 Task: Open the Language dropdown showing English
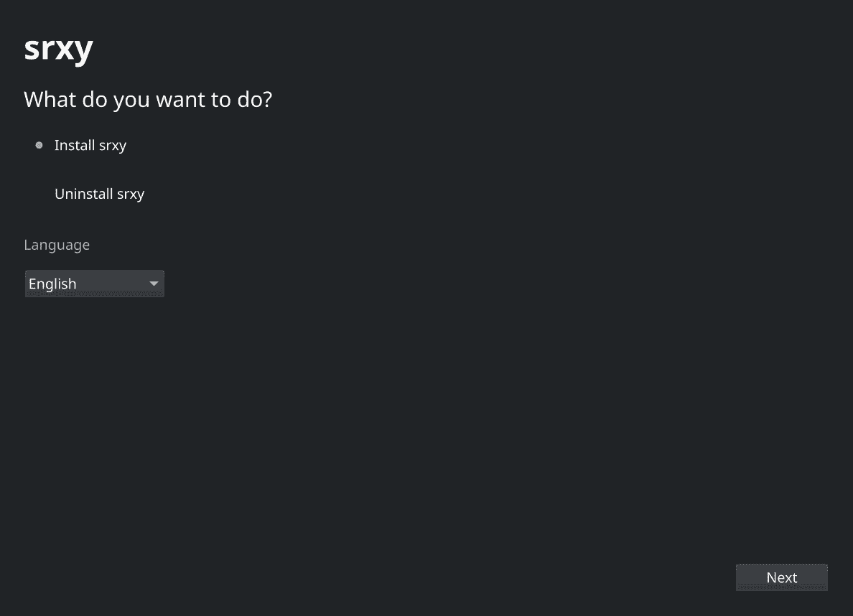[x=95, y=284]
